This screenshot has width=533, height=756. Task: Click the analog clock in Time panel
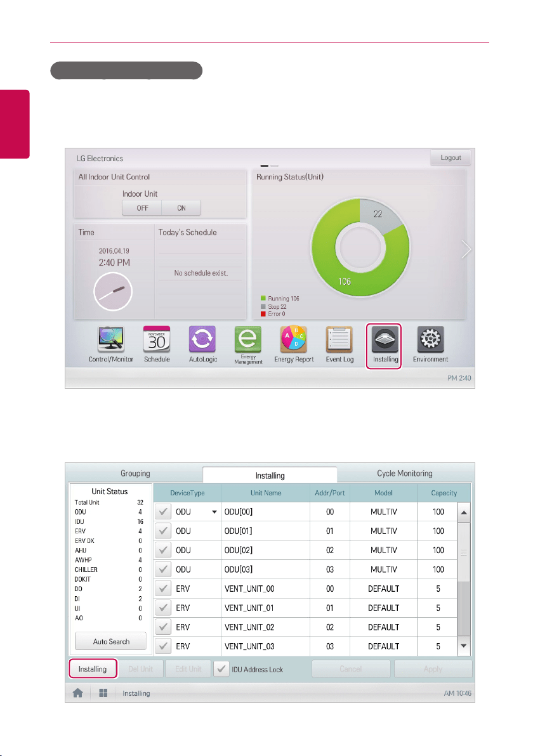click(x=113, y=292)
